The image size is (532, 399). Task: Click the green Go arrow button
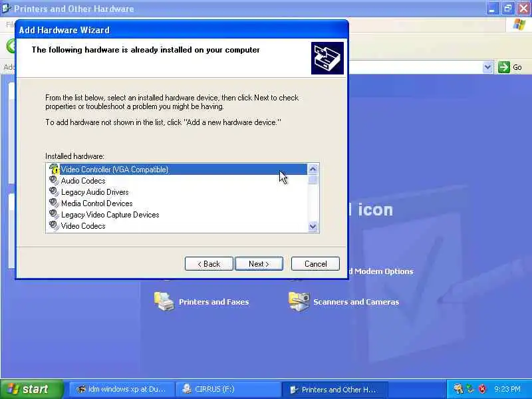(x=504, y=67)
